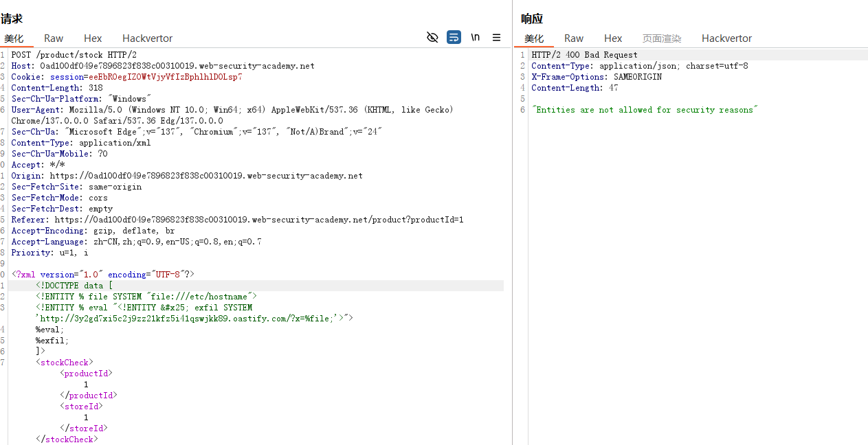Click the Sec-Ch-Ua Microsoft Edge header line
868x445 pixels.
tap(197, 132)
